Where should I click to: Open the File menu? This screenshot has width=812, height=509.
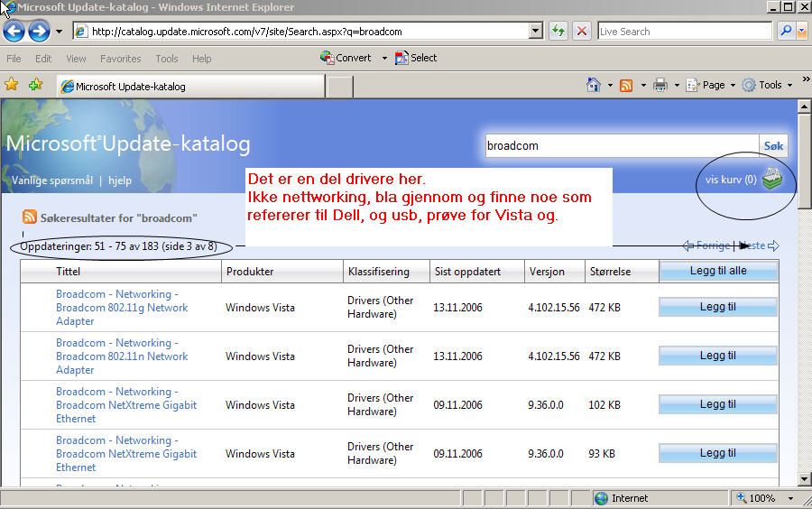[x=14, y=59]
